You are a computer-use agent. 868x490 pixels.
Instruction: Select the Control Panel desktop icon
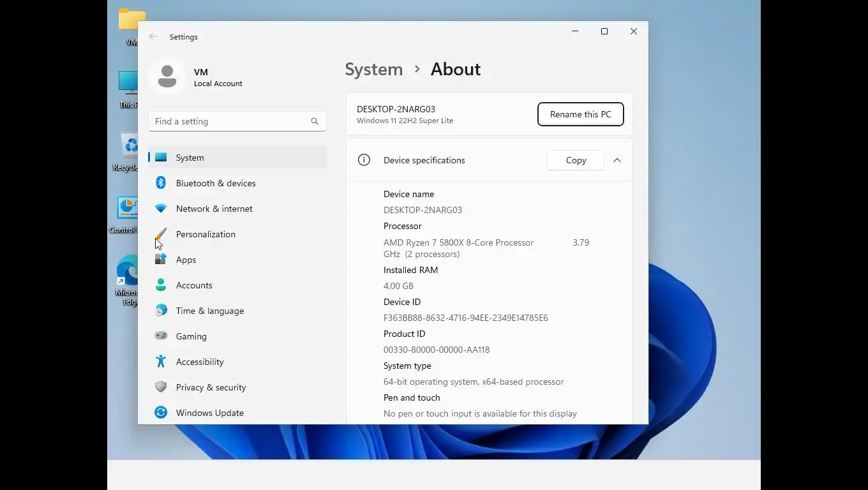point(124,215)
